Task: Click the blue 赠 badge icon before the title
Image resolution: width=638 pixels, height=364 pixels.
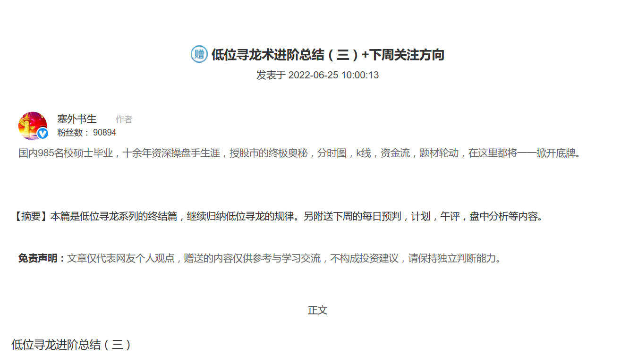Action: tap(198, 54)
